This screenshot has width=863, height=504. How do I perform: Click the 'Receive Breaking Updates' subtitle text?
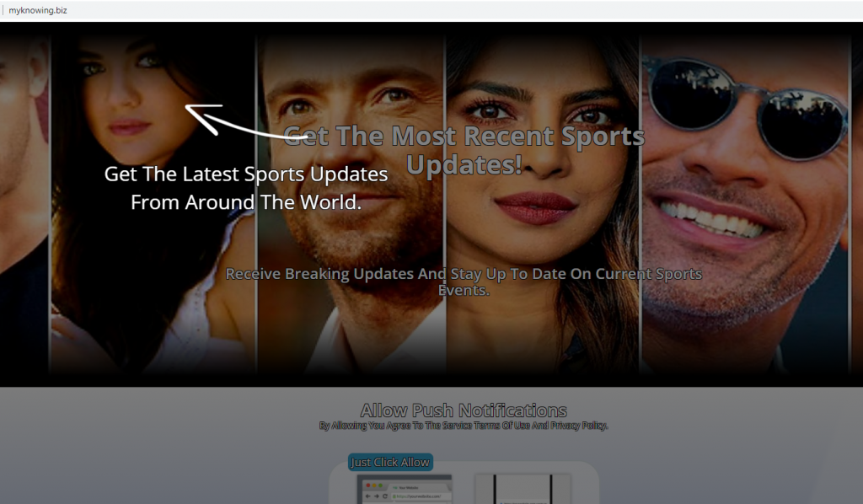(x=464, y=281)
